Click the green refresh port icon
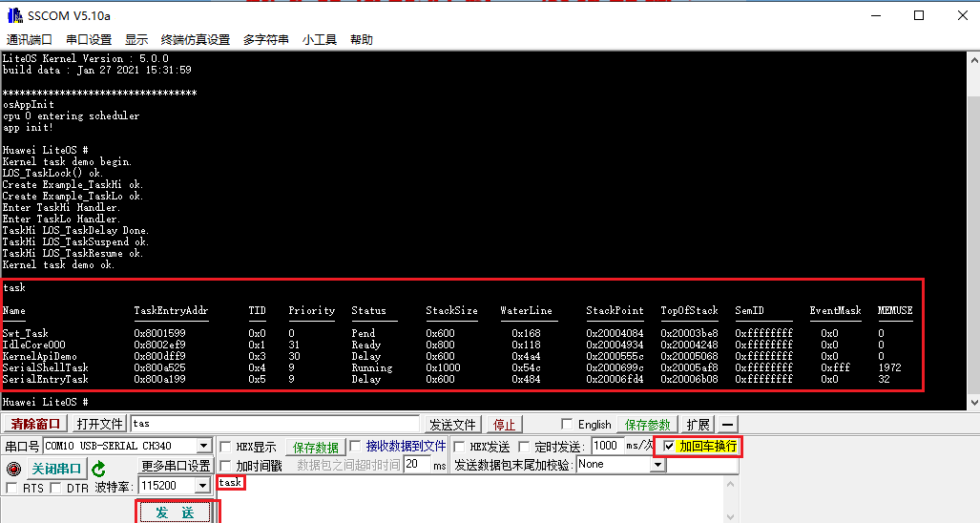Viewport: 980px width, 523px height. [98, 469]
